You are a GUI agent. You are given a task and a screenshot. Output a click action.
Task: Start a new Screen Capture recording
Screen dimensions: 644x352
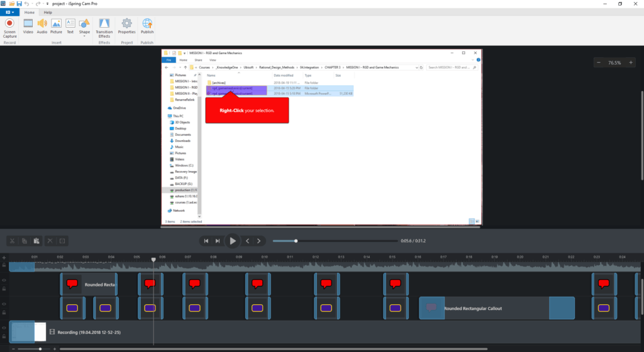coord(9,27)
